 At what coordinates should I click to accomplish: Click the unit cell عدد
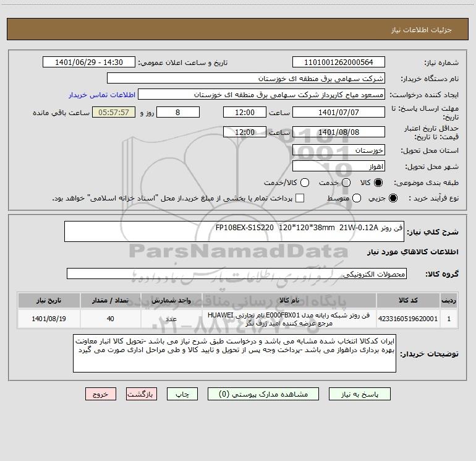(171, 319)
